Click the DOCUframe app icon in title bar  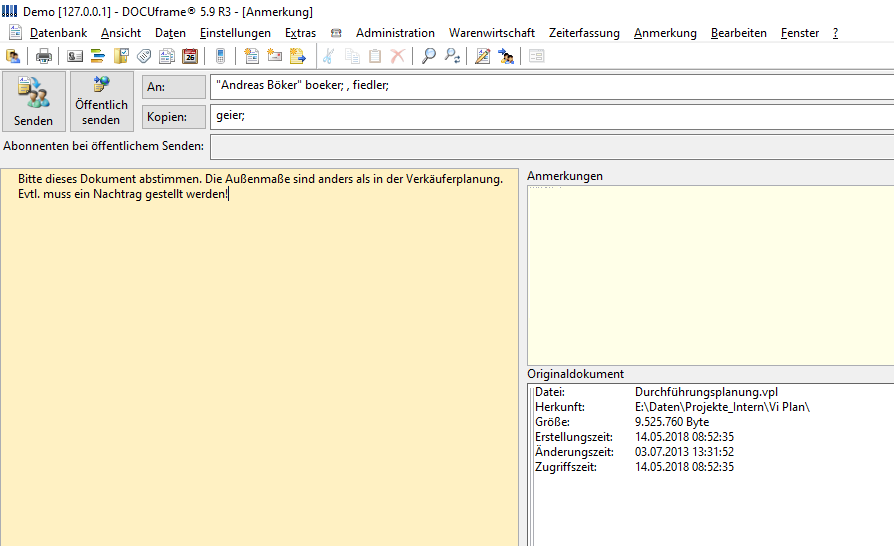pyautogui.click(x=9, y=11)
